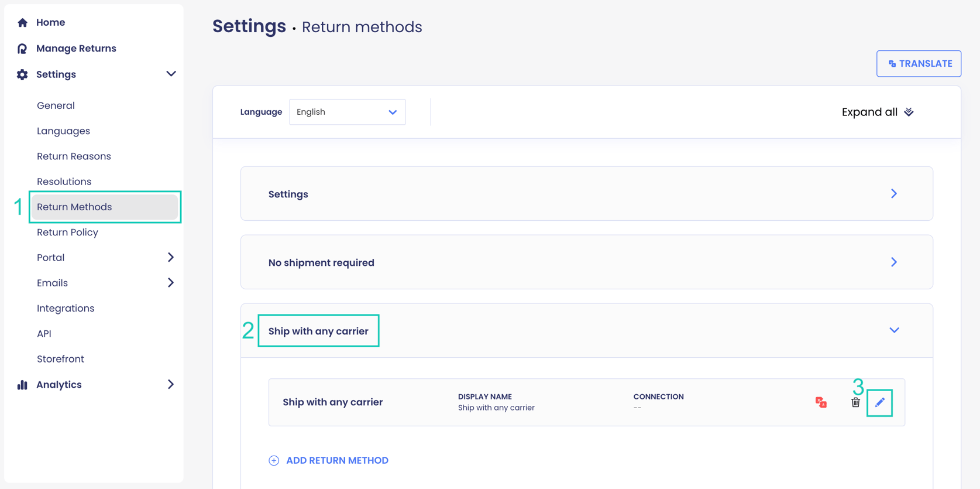
Task: Open Return Policy page
Action: pos(67,232)
